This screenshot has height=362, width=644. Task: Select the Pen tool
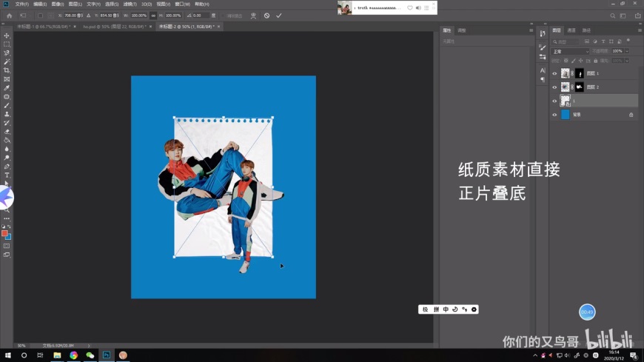[7, 167]
